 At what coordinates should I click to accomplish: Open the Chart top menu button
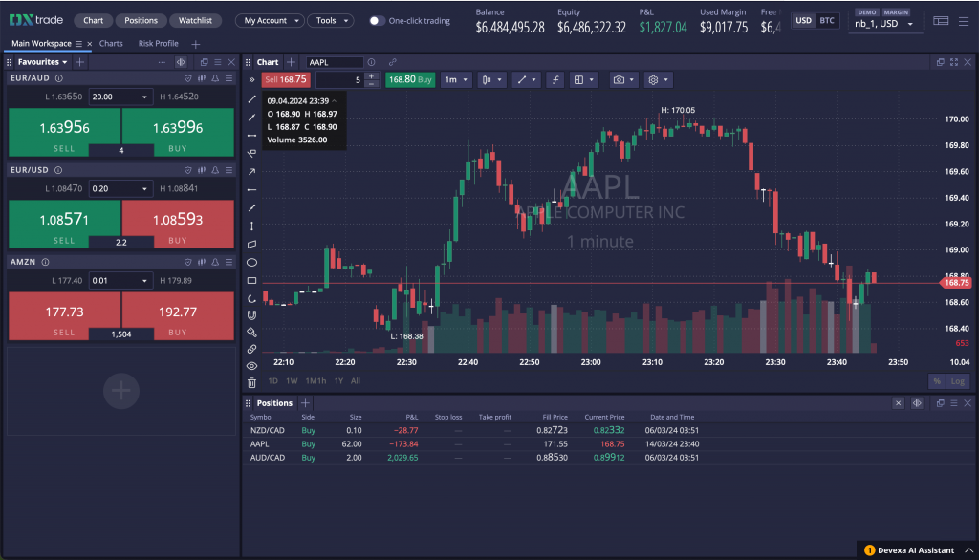coord(93,21)
